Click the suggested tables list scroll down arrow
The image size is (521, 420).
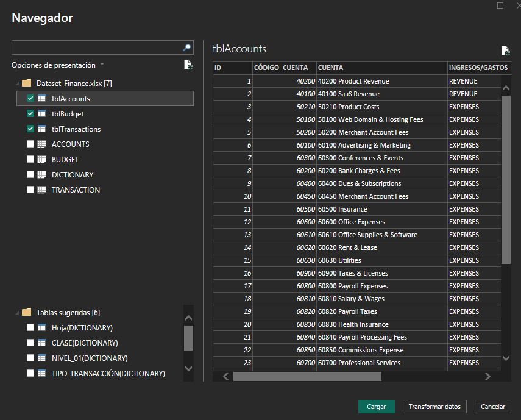click(188, 369)
